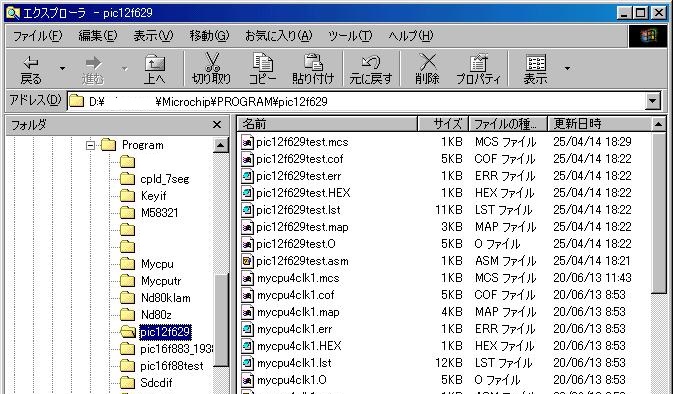Click the Back (戻る) toolbar button

click(x=31, y=70)
